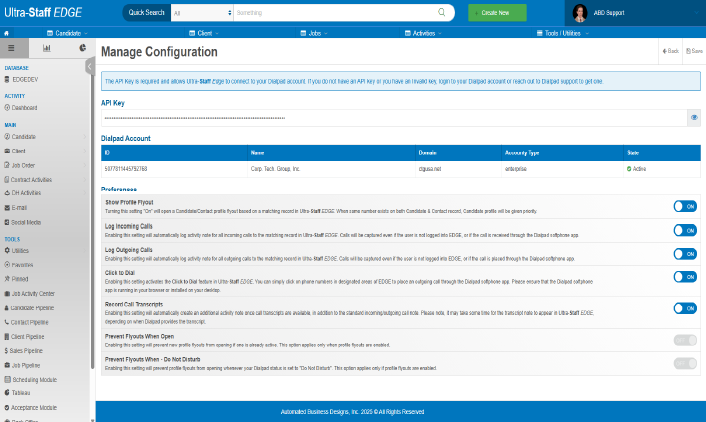
Task: Click the Contract Activities sidebar icon
Action: pos(7,179)
